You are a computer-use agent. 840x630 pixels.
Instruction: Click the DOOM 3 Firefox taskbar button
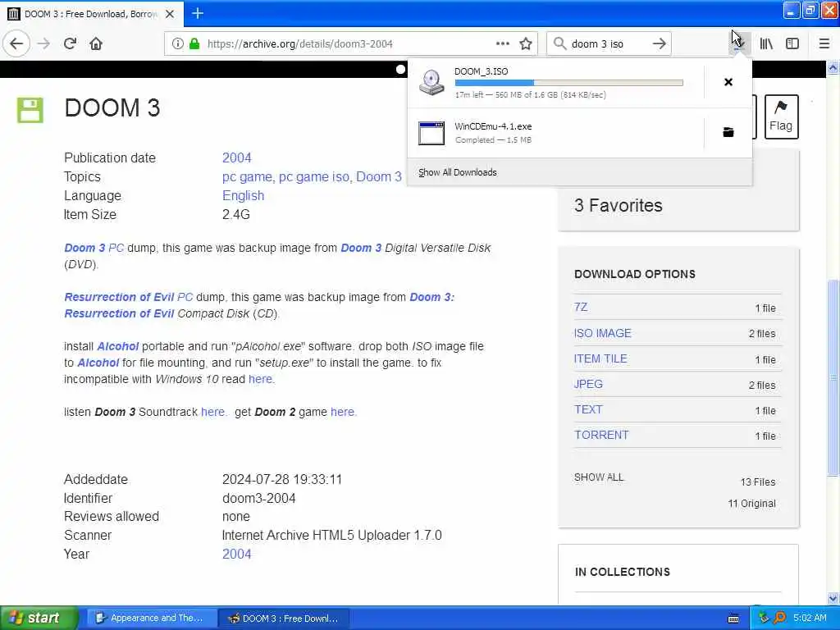pyautogui.click(x=284, y=618)
